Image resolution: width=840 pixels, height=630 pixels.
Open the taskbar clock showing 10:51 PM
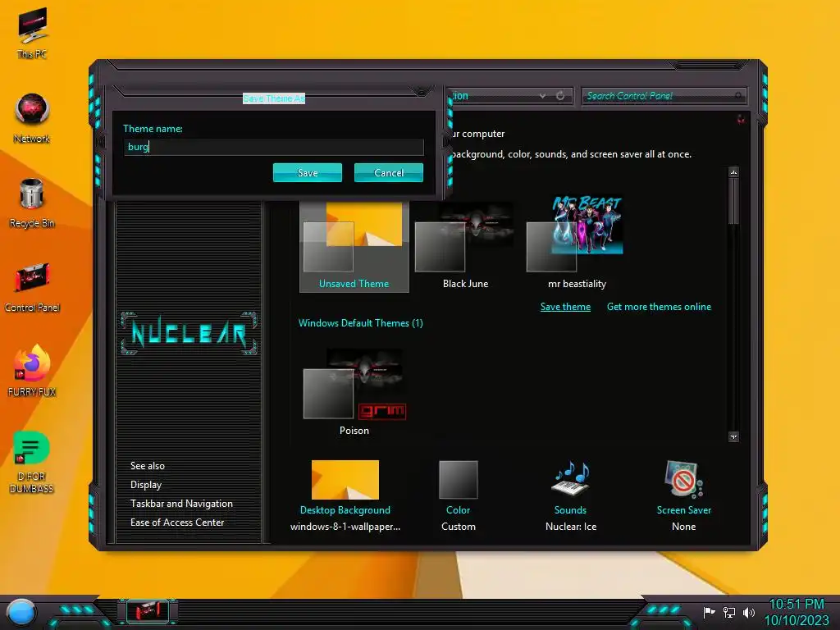[797, 612]
